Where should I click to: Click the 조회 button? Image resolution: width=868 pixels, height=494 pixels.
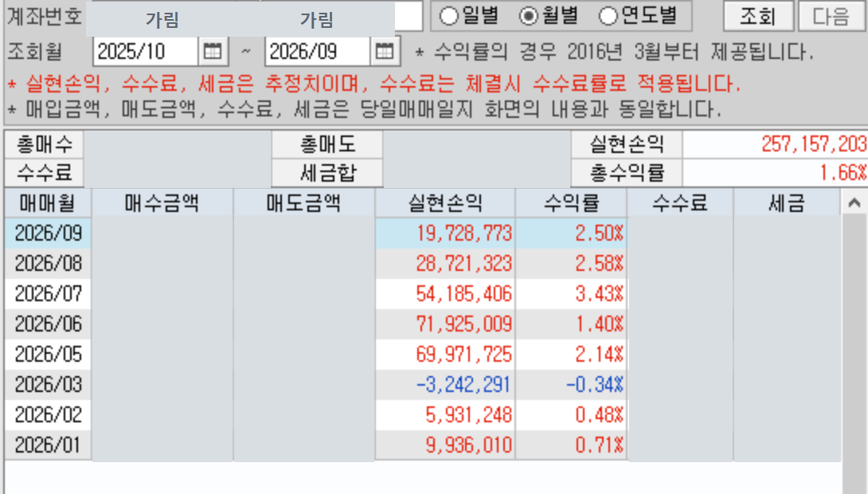point(758,16)
